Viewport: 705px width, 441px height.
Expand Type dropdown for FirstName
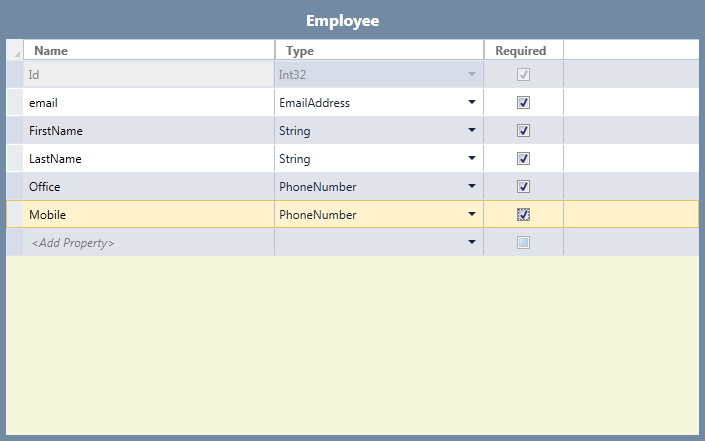tap(471, 130)
